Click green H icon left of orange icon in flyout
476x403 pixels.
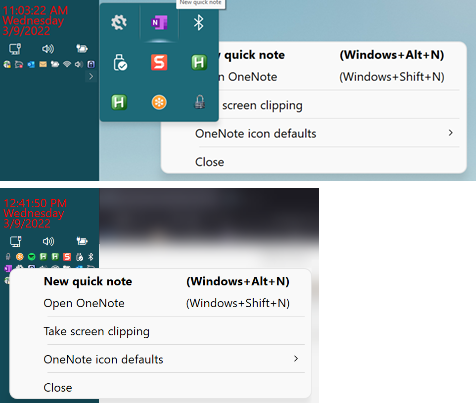(x=119, y=102)
